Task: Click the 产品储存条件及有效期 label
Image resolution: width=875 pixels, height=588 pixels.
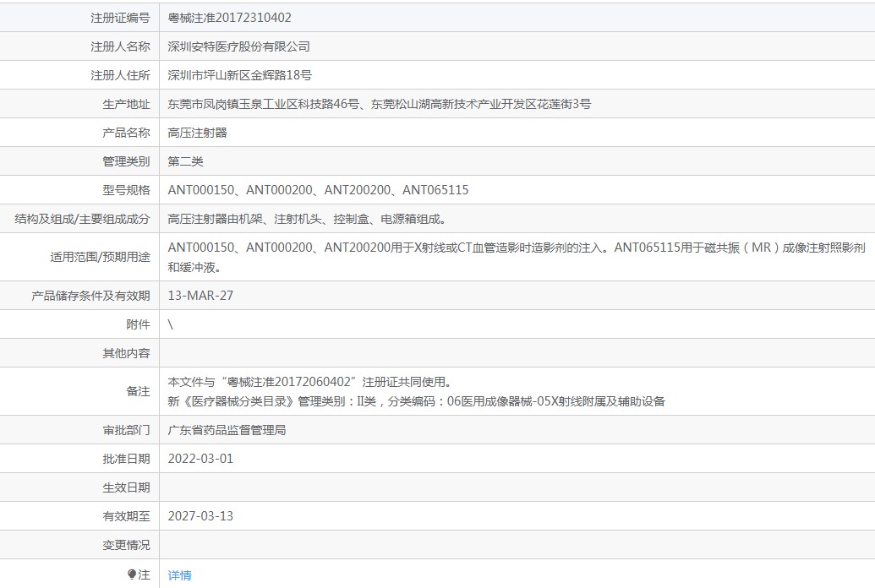Action: 91,296
